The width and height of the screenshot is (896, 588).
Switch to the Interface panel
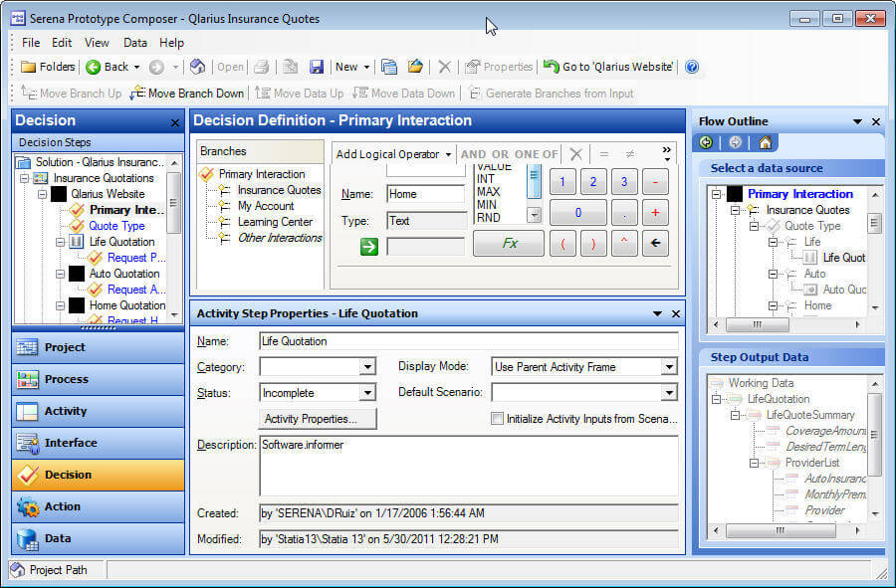[99, 443]
